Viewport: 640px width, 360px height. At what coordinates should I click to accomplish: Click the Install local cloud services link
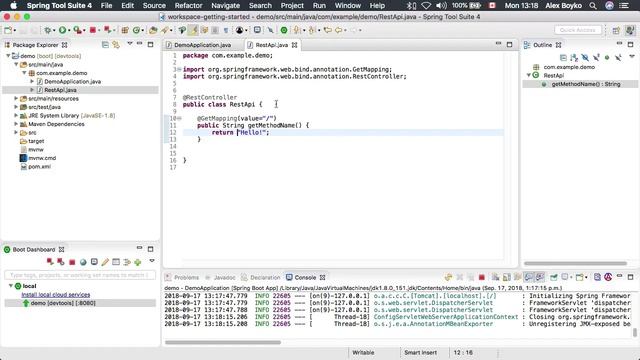point(56,294)
